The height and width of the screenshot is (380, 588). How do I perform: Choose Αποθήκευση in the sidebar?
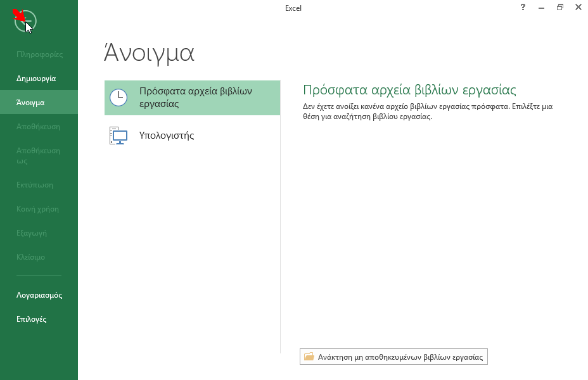(x=38, y=126)
